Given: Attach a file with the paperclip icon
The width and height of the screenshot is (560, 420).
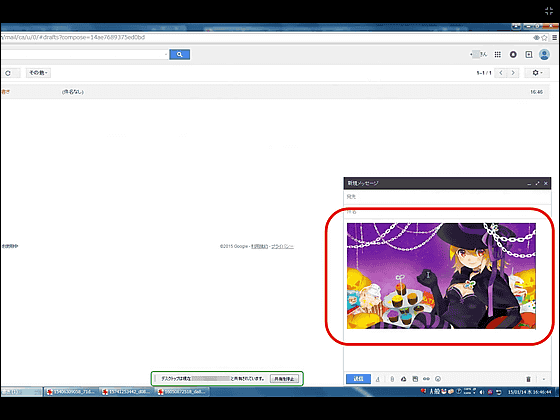Looking at the screenshot, I should 392,379.
